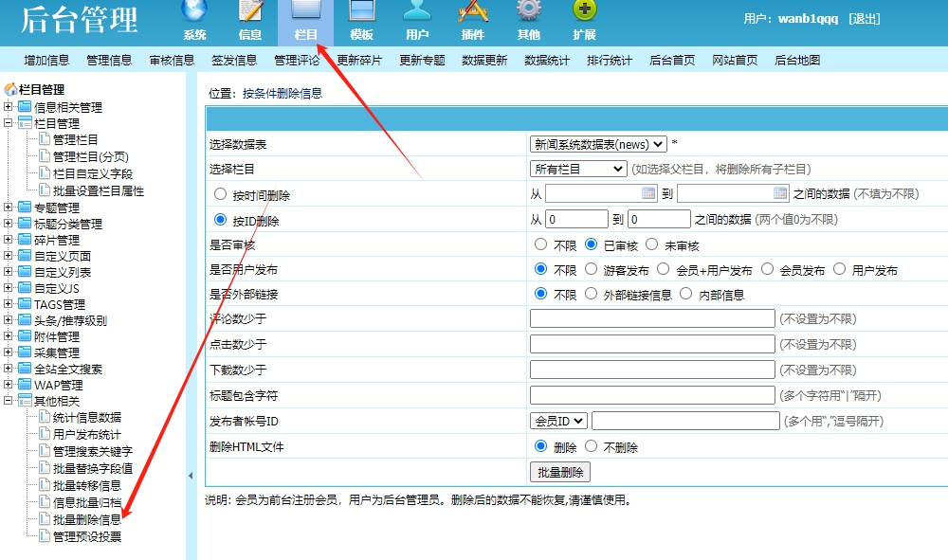Open the 管理信息 menu item
This screenshot has height=560, width=948.
tap(109, 60)
